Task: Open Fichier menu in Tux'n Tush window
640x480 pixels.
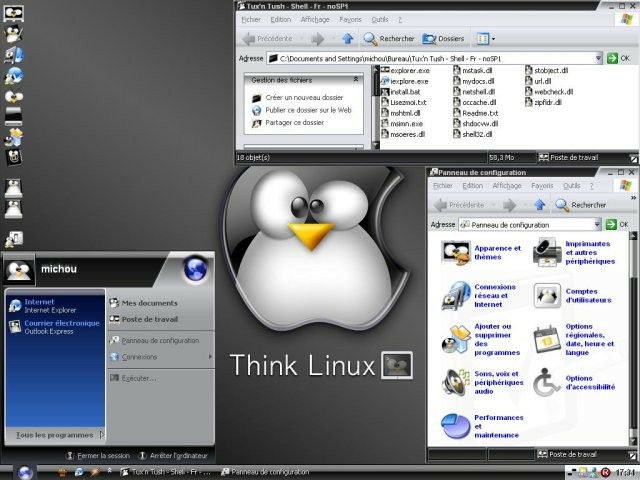Action: click(x=251, y=20)
